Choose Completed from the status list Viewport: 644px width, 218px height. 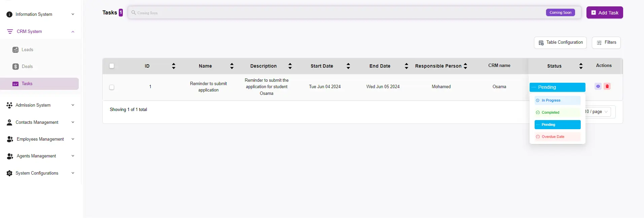(x=557, y=113)
